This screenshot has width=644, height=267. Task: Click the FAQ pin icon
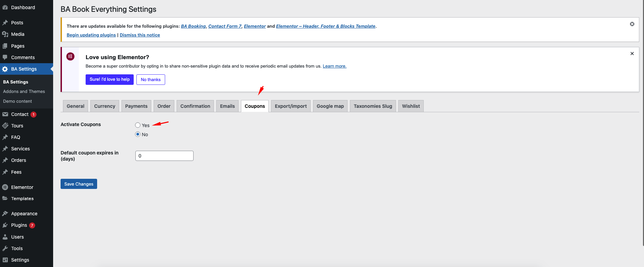click(5, 137)
